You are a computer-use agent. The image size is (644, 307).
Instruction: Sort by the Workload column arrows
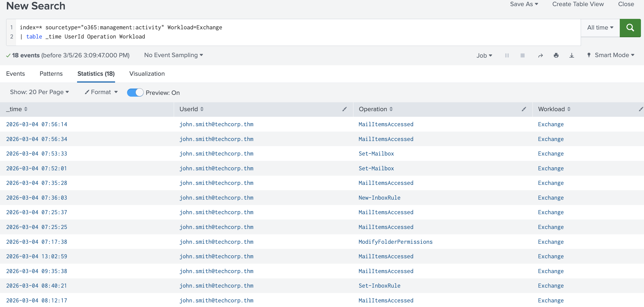click(569, 109)
